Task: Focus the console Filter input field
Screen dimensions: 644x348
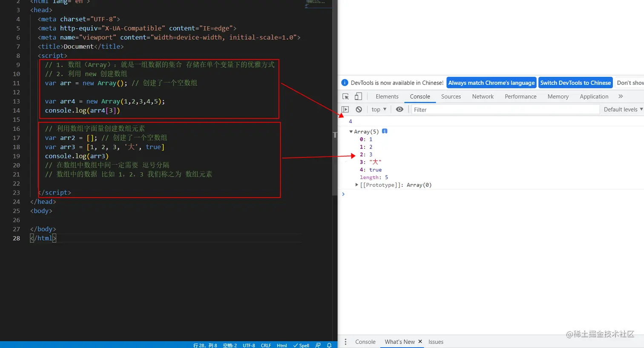Action: point(505,110)
